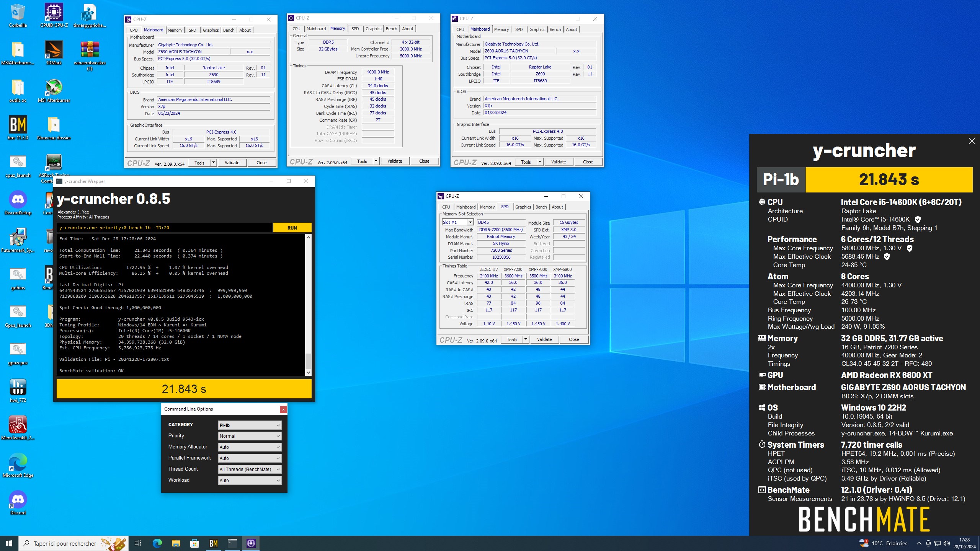Open the Thread Count dropdown
The image size is (980, 551).
click(250, 469)
